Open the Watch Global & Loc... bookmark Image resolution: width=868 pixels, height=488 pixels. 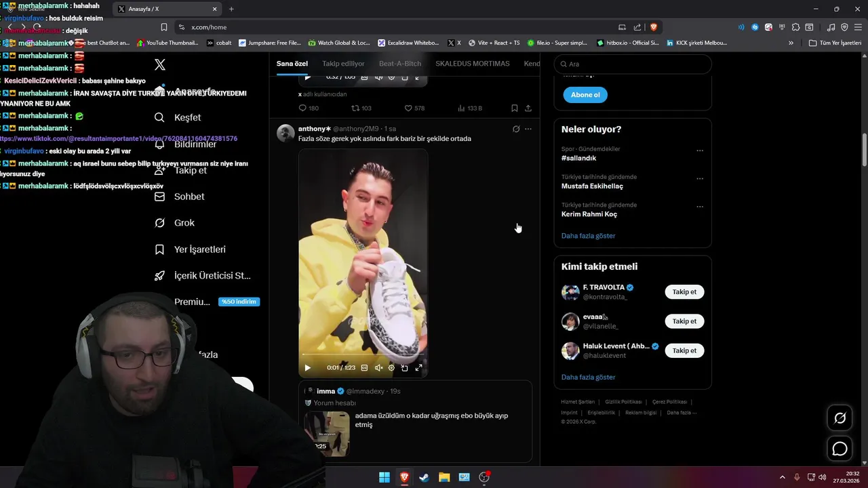[x=339, y=43]
